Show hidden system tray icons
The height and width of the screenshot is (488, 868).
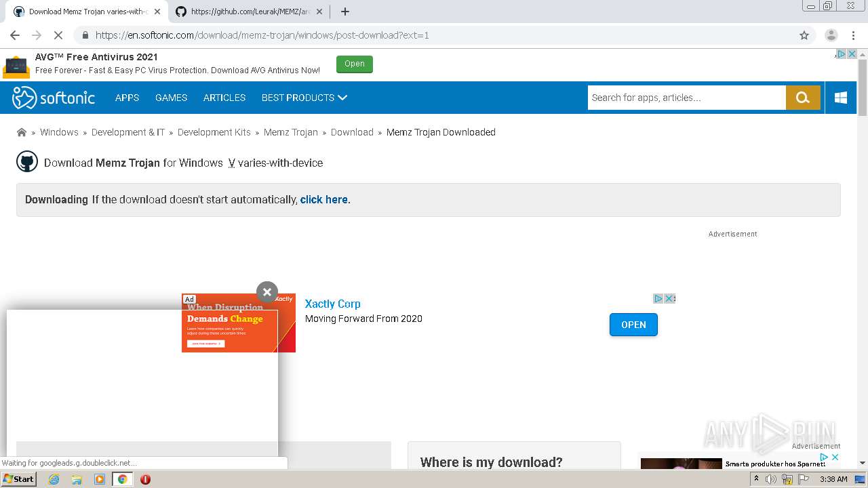756,479
